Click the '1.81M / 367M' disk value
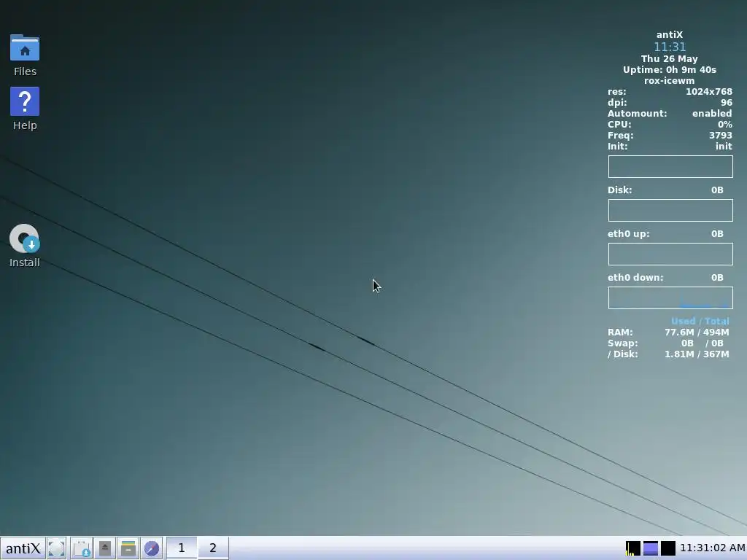 coord(697,354)
